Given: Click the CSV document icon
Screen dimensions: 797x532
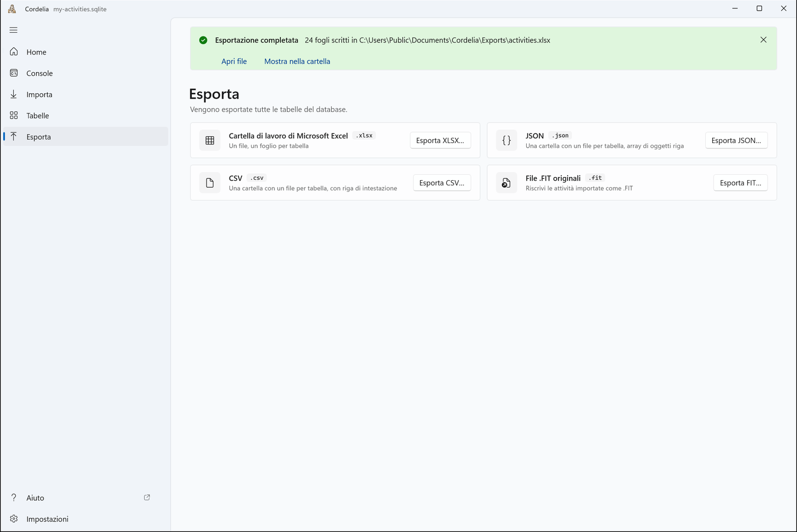Looking at the screenshot, I should (210, 183).
